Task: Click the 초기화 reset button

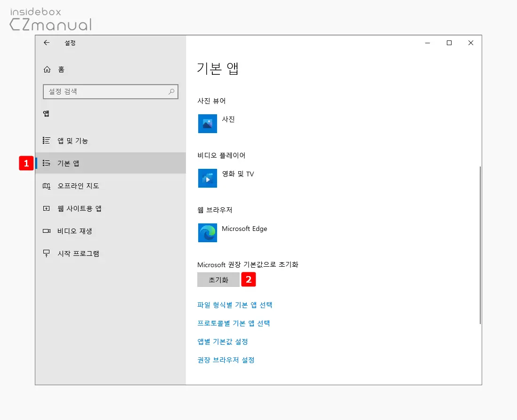Action: click(218, 280)
